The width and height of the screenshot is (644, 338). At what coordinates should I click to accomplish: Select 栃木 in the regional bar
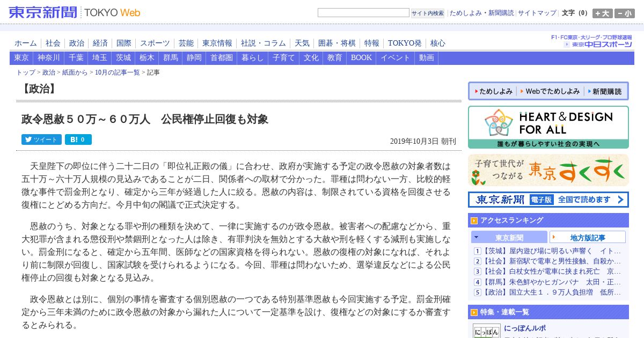[147, 58]
